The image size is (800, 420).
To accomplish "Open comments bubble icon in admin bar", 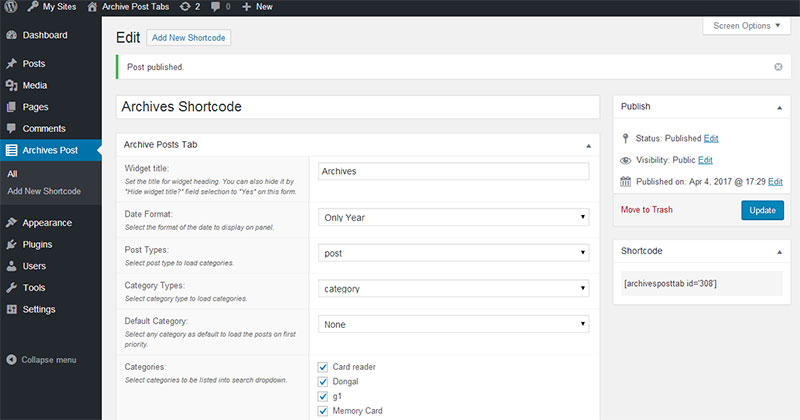I will [215, 7].
